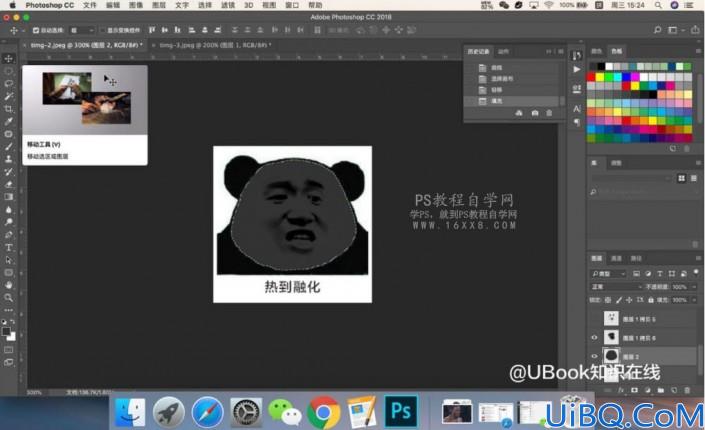This screenshot has height=430, width=705.
Task: Open the History panel flyout menu
Action: [x=561, y=51]
